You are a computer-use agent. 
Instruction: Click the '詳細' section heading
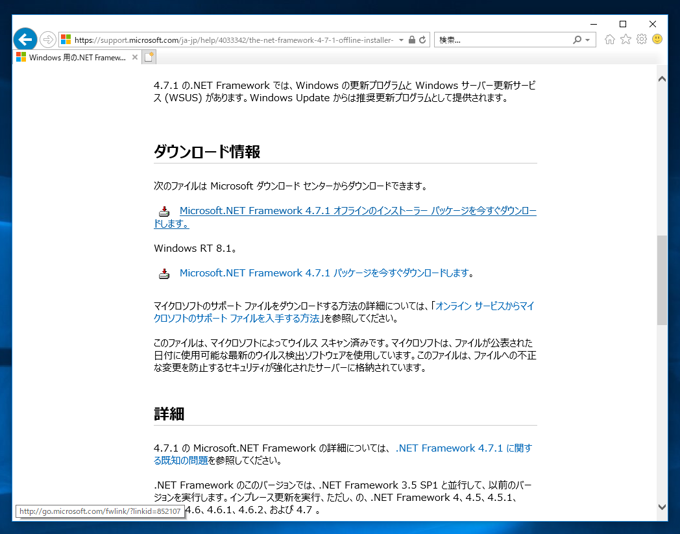click(x=169, y=414)
